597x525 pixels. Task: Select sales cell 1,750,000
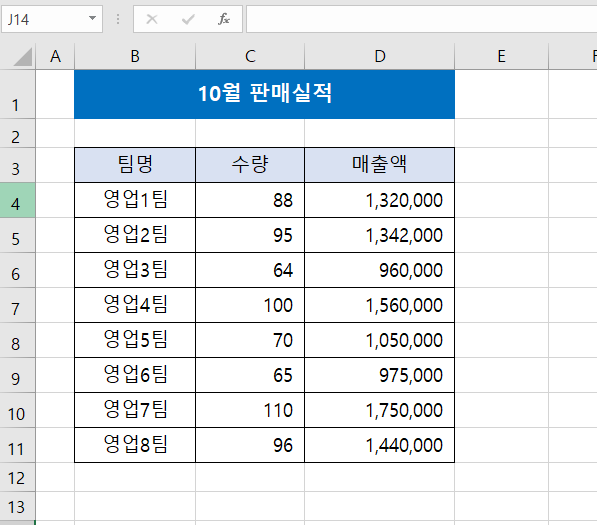click(380, 410)
